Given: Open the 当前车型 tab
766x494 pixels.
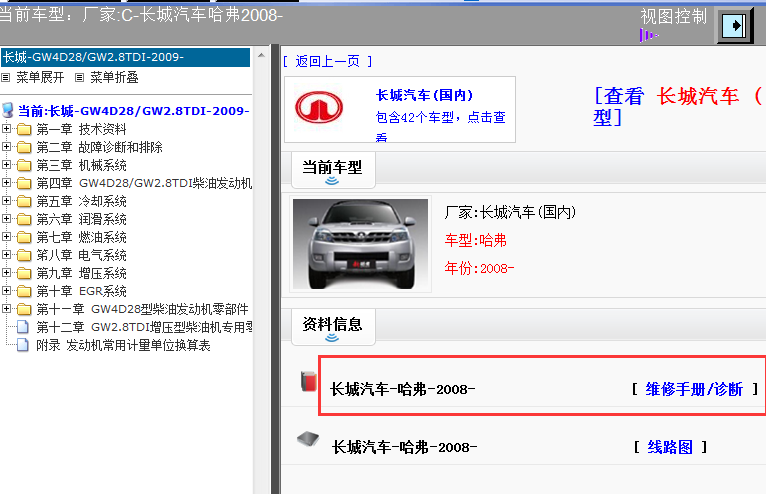Looking at the screenshot, I should (333, 170).
